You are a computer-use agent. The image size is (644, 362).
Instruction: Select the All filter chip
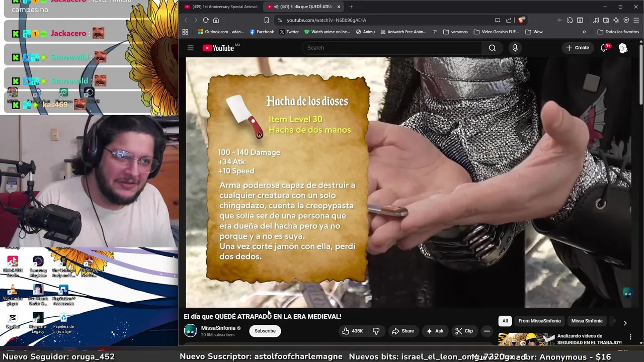[x=505, y=321]
